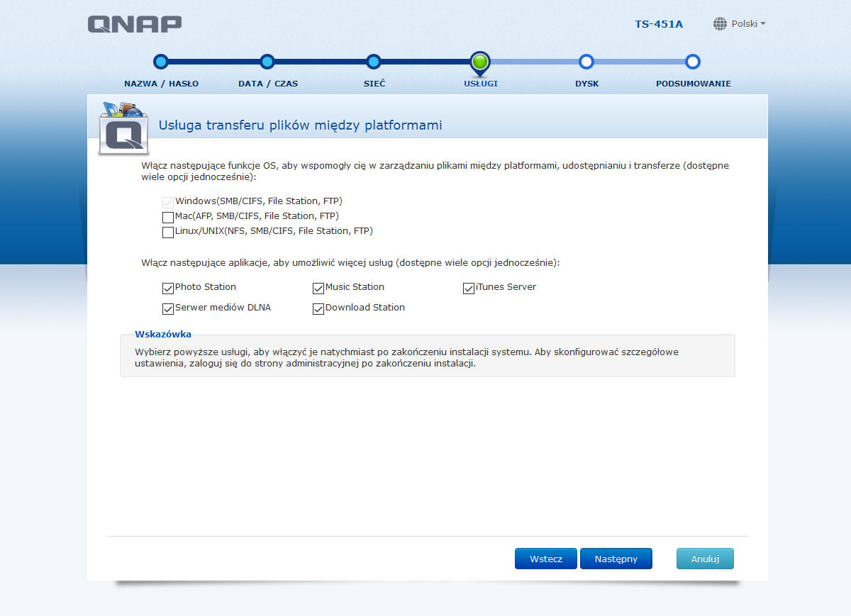The height and width of the screenshot is (616, 851).
Task: Uncheck Music Station
Action: tap(318, 289)
